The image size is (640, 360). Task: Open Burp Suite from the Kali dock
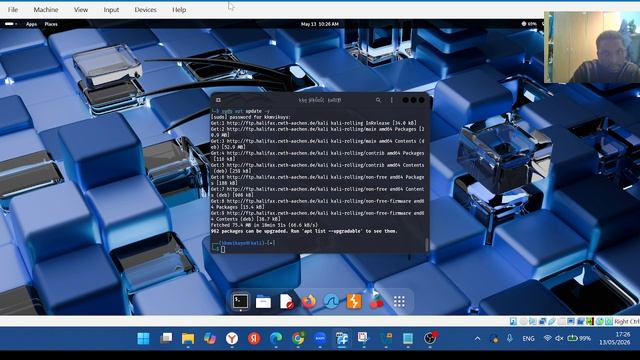(x=354, y=302)
